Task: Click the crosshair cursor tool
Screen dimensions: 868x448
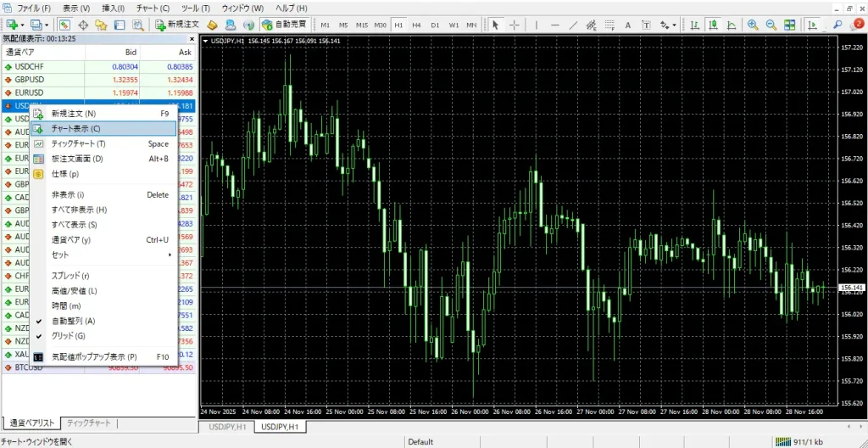Action: coord(515,25)
